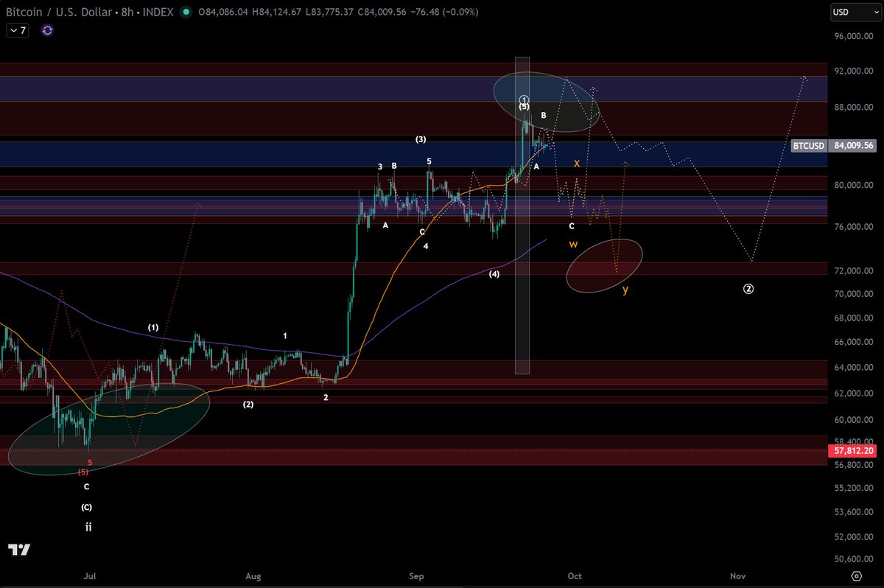Click the O84,086.04 open value
This screenshot has height=588, width=884.
[x=224, y=12]
